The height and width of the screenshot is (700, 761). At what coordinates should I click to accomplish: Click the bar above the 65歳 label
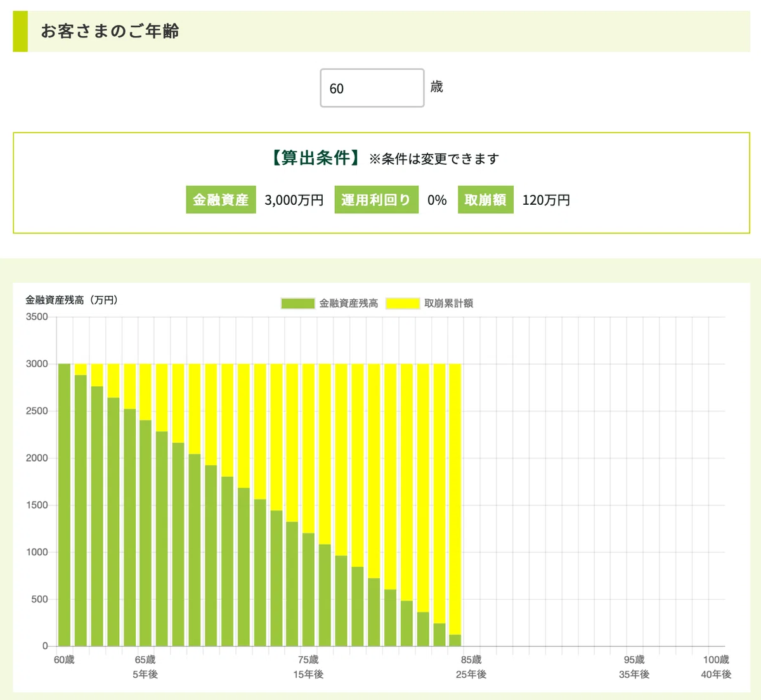[145, 533]
